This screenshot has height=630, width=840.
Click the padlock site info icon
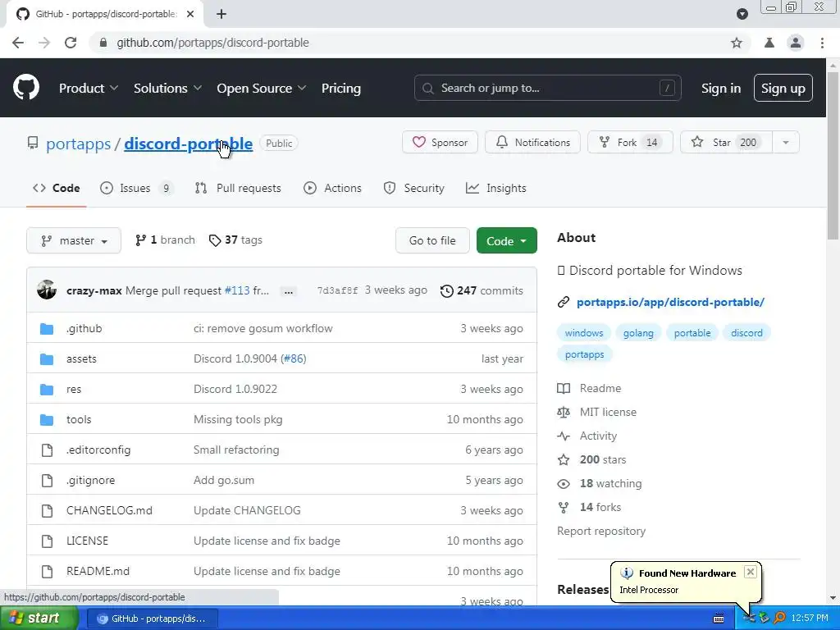click(103, 43)
